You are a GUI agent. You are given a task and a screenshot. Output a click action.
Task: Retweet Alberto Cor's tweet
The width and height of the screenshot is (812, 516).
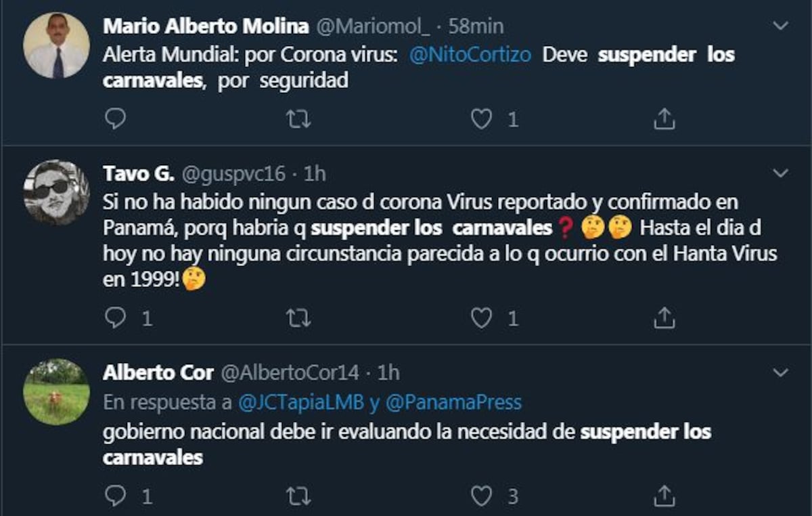pyautogui.click(x=298, y=496)
